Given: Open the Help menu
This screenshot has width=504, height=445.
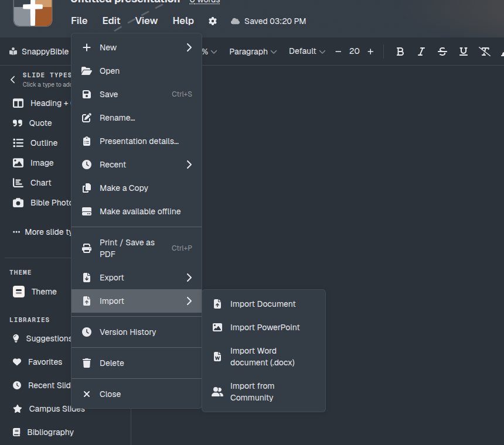Looking at the screenshot, I should click(x=183, y=20).
